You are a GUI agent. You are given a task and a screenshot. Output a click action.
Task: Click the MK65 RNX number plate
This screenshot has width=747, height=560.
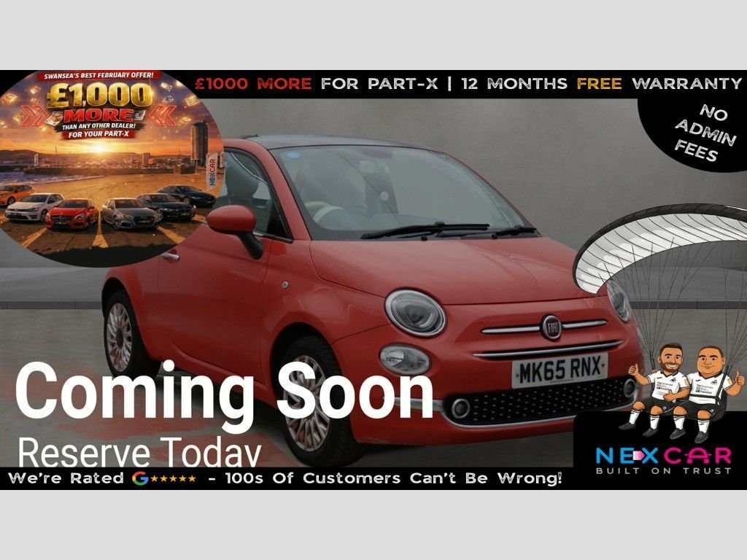click(x=560, y=370)
